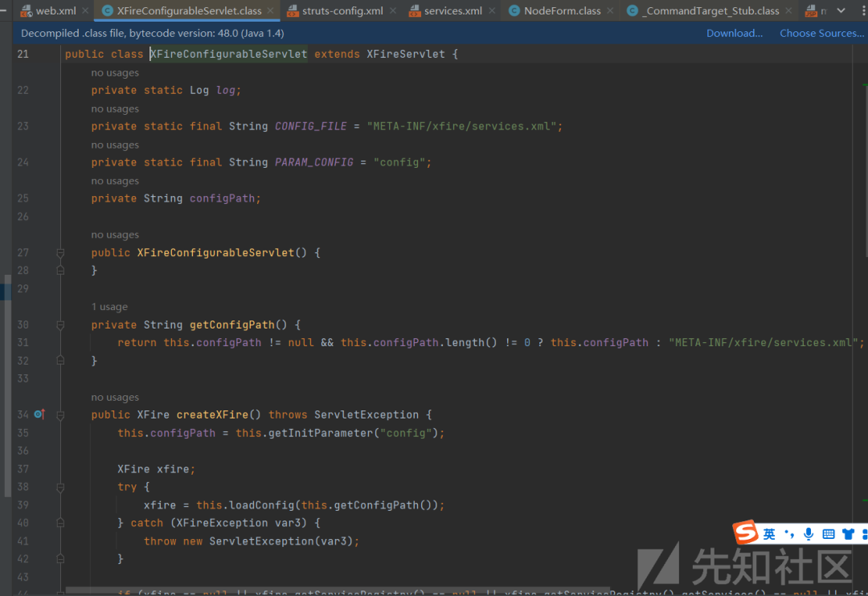
Task: Click the punctuation mode icon on IME bar
Action: point(789,534)
